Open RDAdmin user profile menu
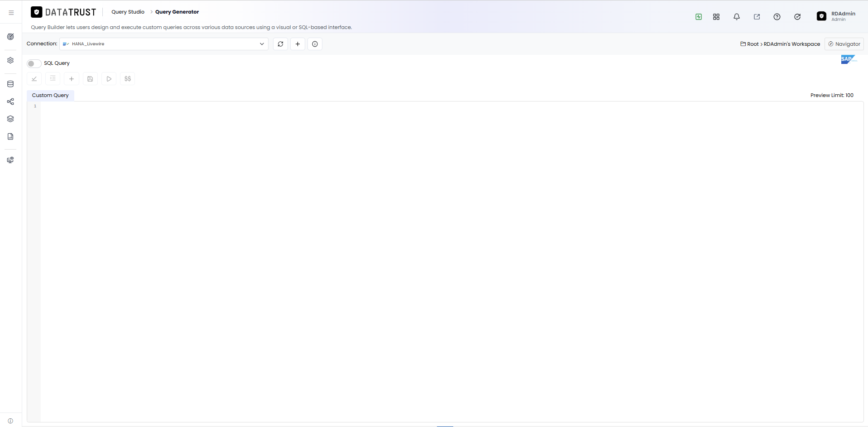This screenshot has height=427, width=868. [x=836, y=16]
